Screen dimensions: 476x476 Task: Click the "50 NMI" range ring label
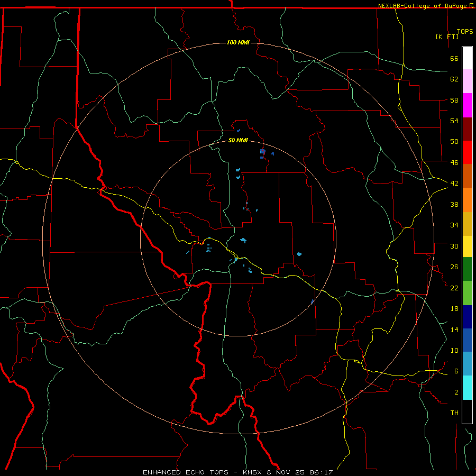238,140
